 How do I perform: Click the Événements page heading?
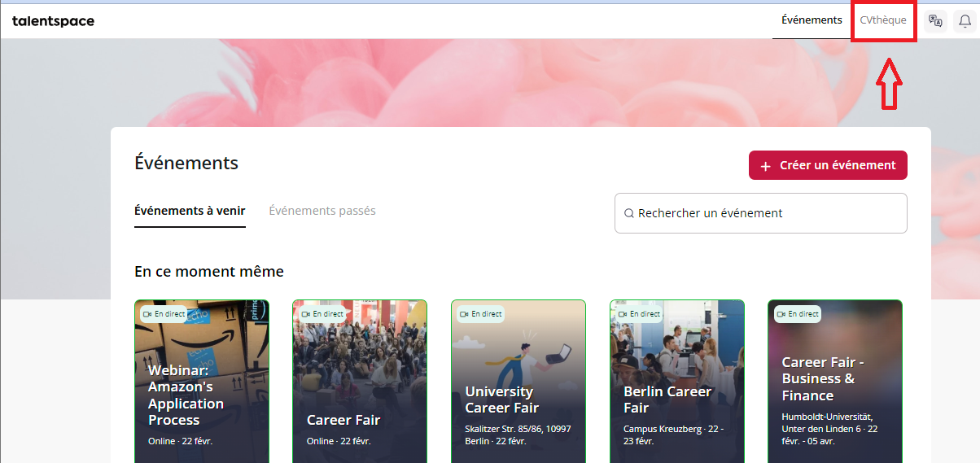pyautogui.click(x=186, y=163)
